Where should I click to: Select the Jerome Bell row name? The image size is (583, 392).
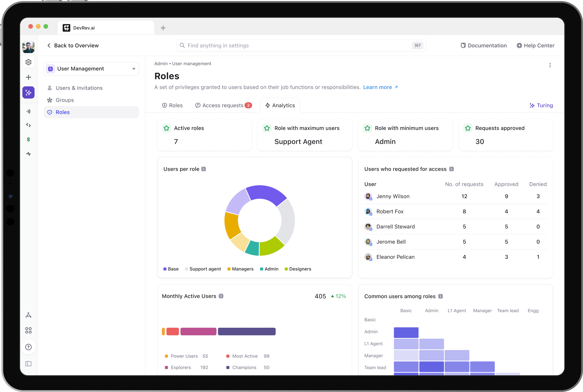tap(391, 242)
